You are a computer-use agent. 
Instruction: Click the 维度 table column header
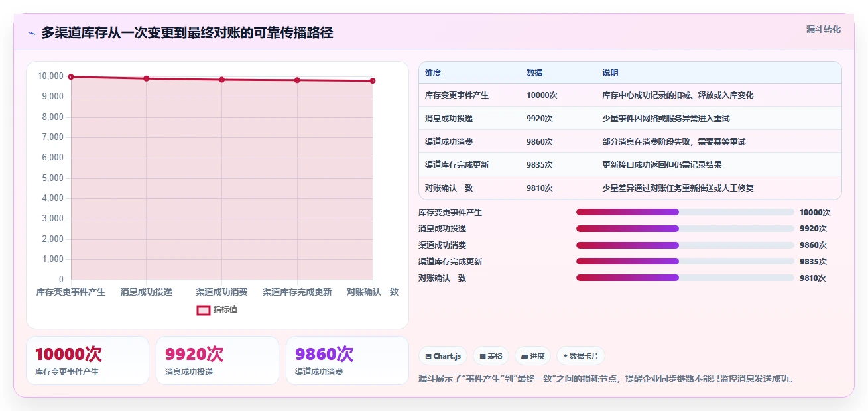pos(433,73)
